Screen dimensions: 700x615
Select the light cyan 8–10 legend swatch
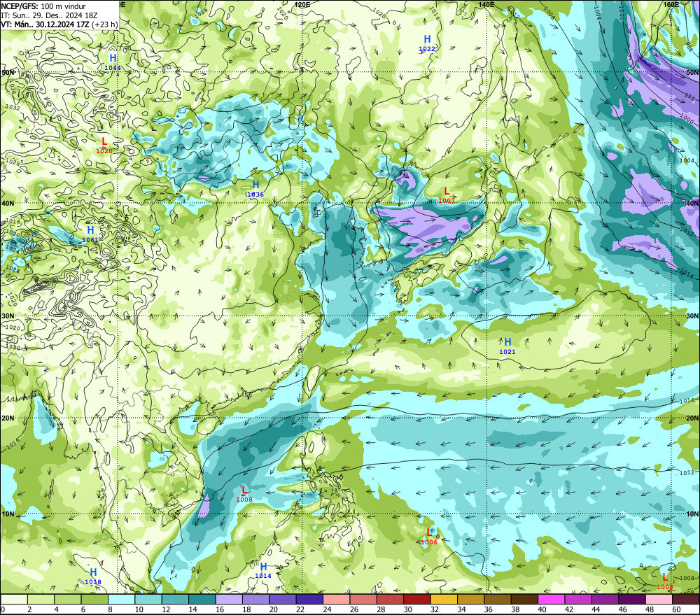pyautogui.click(x=121, y=599)
